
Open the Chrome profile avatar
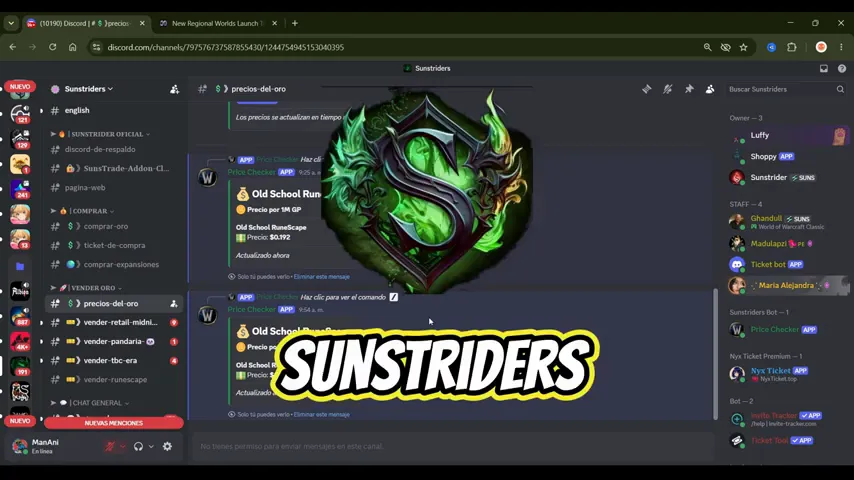click(x=821, y=47)
